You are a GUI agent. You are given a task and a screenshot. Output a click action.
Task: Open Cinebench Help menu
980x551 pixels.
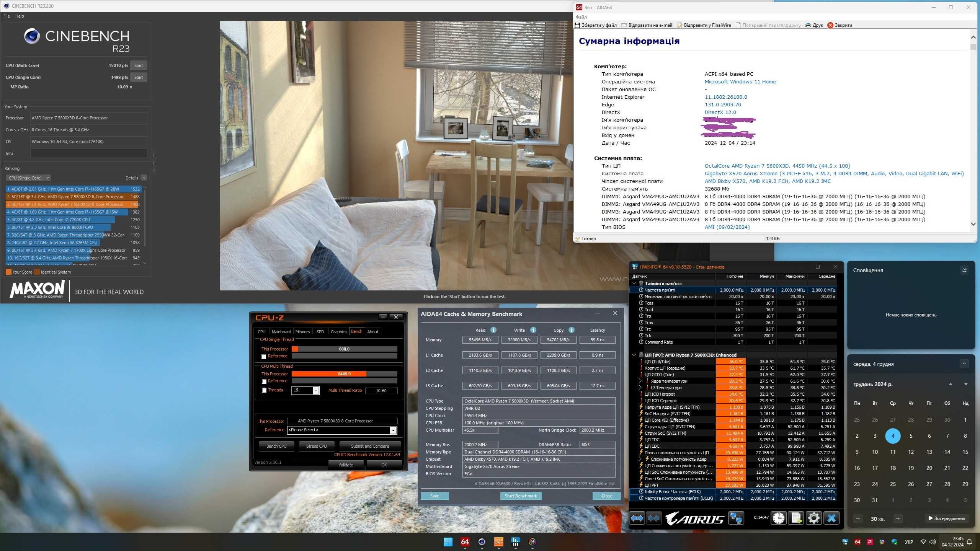pos(20,16)
